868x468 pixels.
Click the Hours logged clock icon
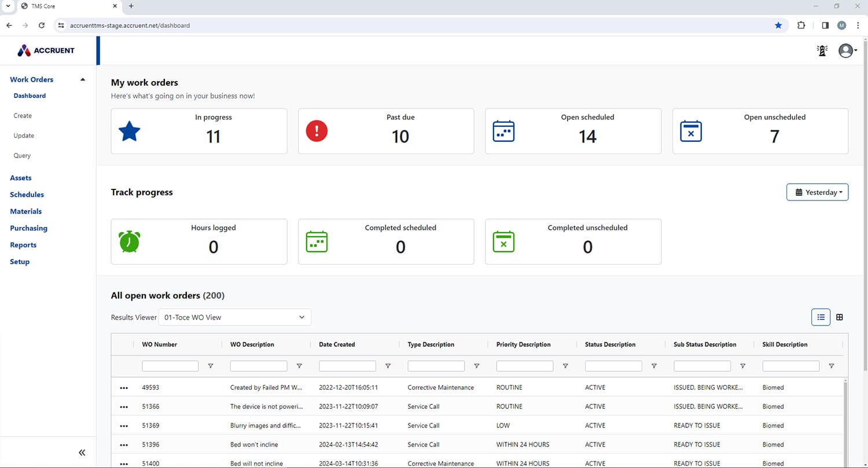point(129,242)
